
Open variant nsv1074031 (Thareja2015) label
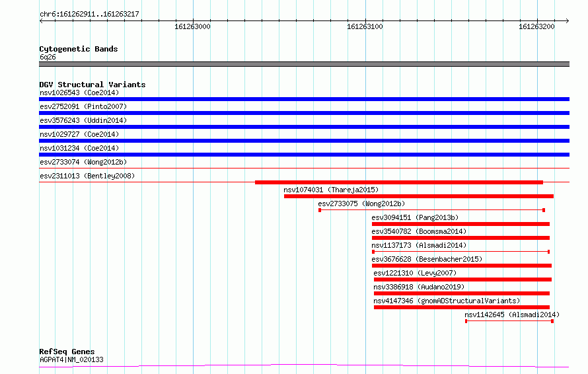[331, 190]
